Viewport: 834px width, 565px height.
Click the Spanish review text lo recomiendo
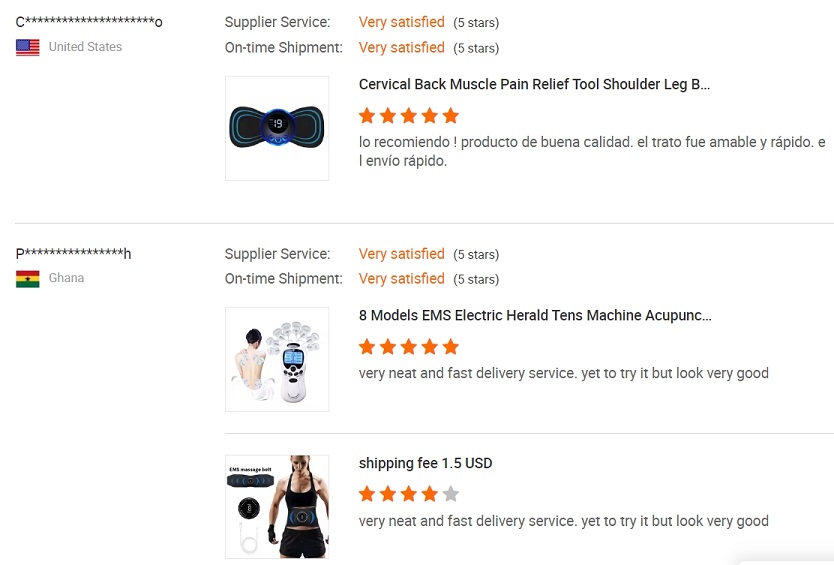592,151
